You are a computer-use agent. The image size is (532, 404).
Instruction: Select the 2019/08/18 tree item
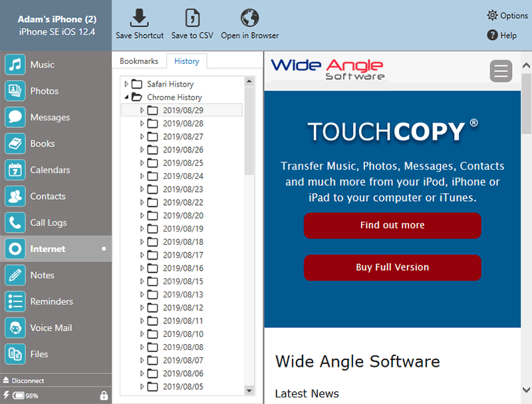(183, 242)
